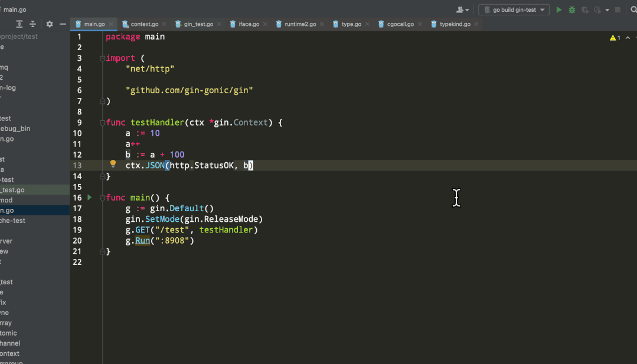Screen dimensions: 637x364
Task: Fold the testHandler function on line 9
Action: point(103,123)
